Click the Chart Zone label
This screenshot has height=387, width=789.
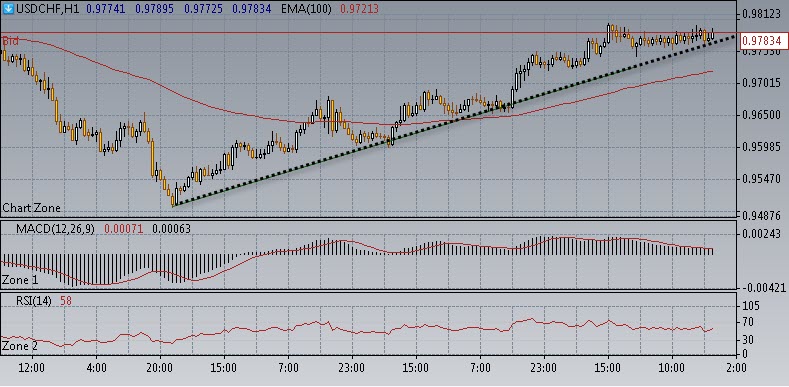(x=31, y=207)
